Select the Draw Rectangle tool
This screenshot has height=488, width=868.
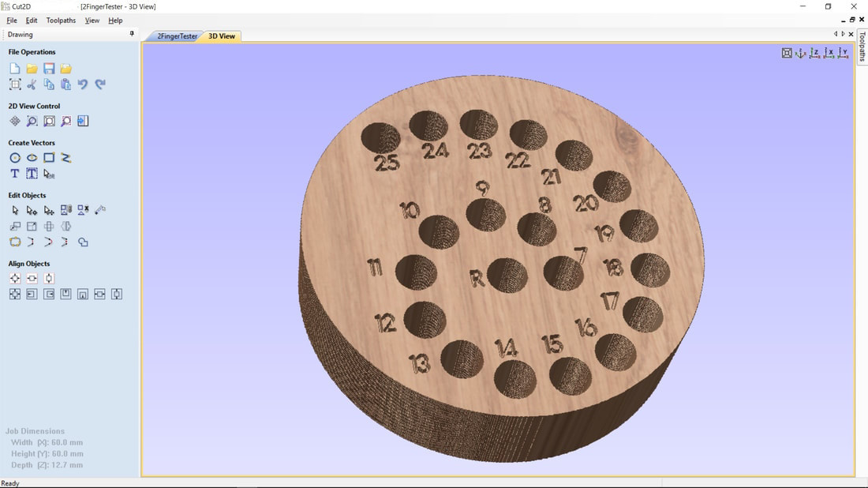pyautogui.click(x=49, y=158)
